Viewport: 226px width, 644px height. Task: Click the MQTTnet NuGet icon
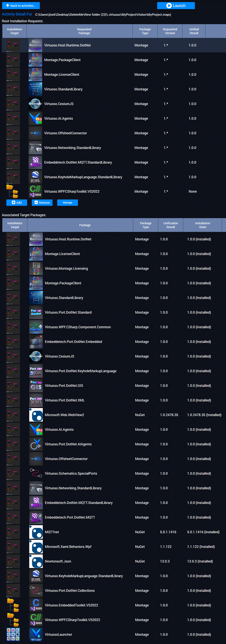tap(36, 532)
